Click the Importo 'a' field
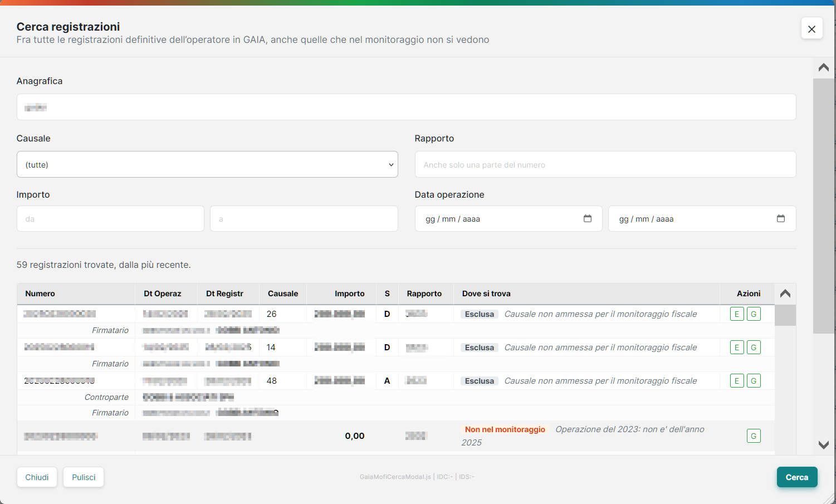The height and width of the screenshot is (504, 836). coord(304,219)
